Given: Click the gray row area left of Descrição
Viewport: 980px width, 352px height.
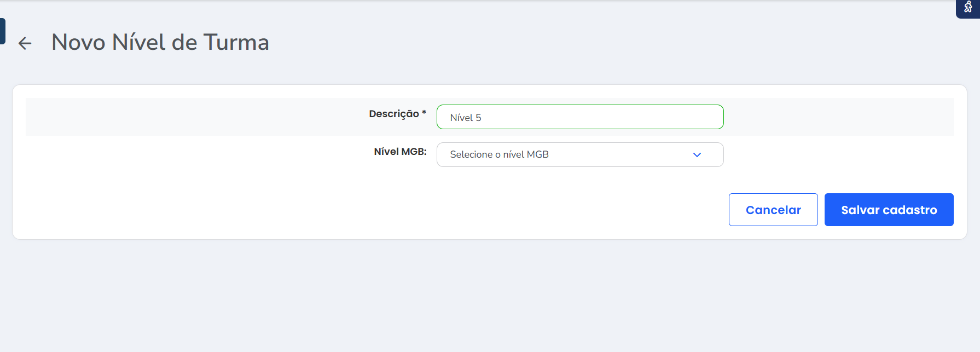Looking at the screenshot, I should [192, 117].
